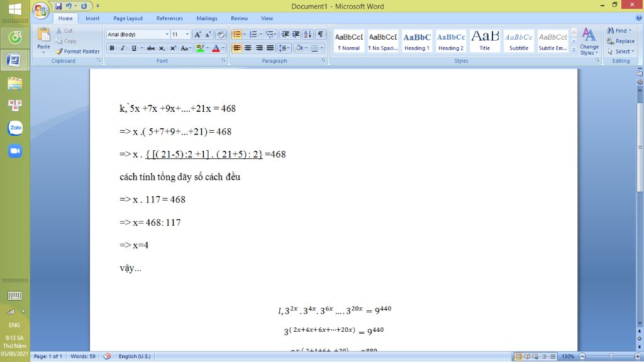Apply the Title style
This screenshot has width=644, height=362.
point(485,41)
